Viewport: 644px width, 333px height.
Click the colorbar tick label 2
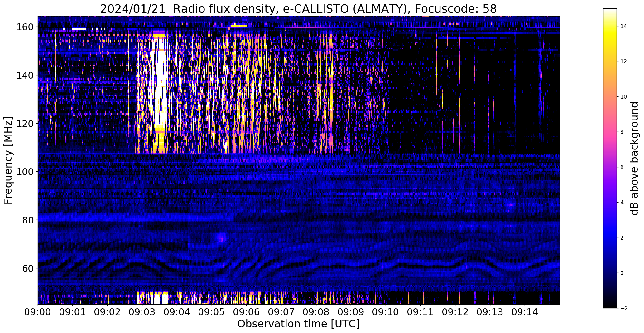[622, 238]
